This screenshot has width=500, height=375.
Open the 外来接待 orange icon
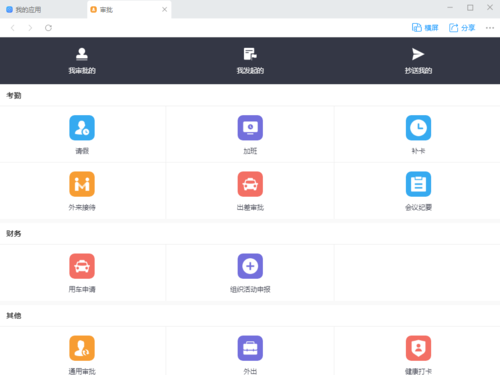[82, 184]
